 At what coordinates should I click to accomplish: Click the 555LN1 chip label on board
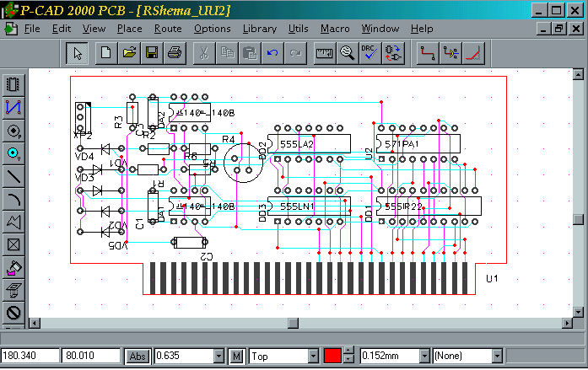[x=297, y=206]
